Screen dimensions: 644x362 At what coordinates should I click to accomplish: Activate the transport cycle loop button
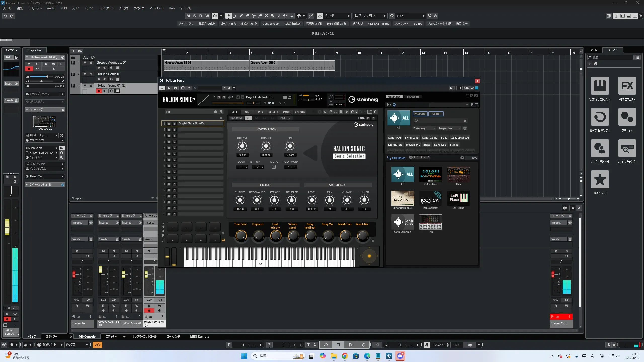pos(326,345)
